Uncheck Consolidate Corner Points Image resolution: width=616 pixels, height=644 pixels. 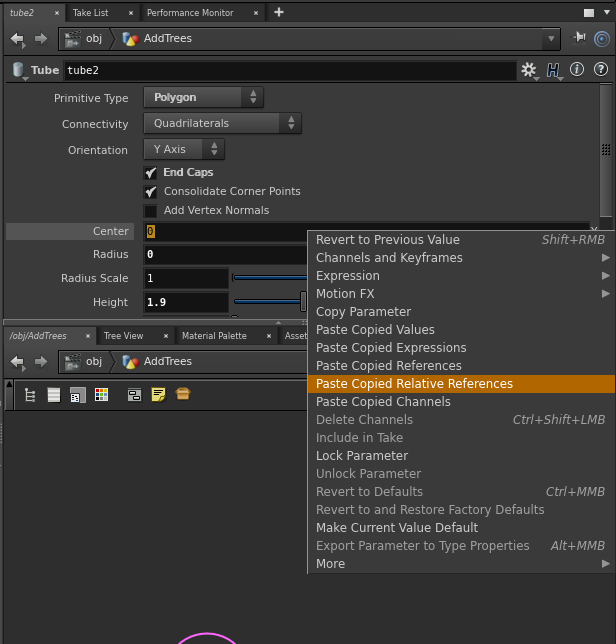click(x=150, y=192)
